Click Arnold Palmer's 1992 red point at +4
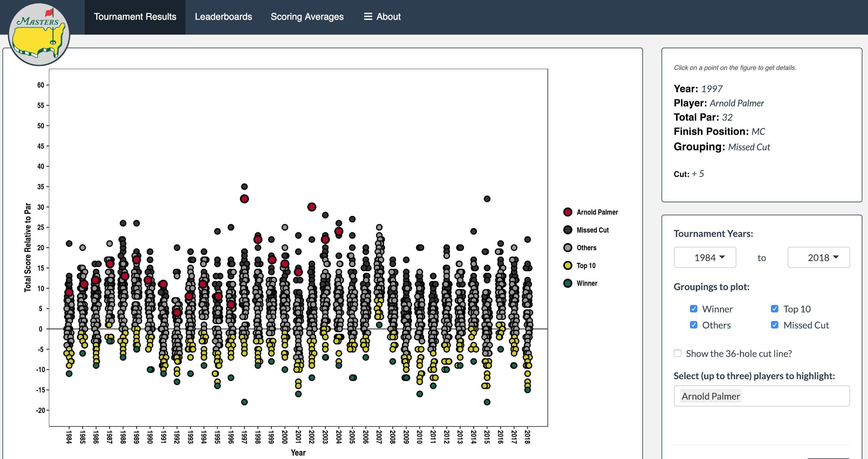The height and width of the screenshot is (459, 868). [177, 313]
